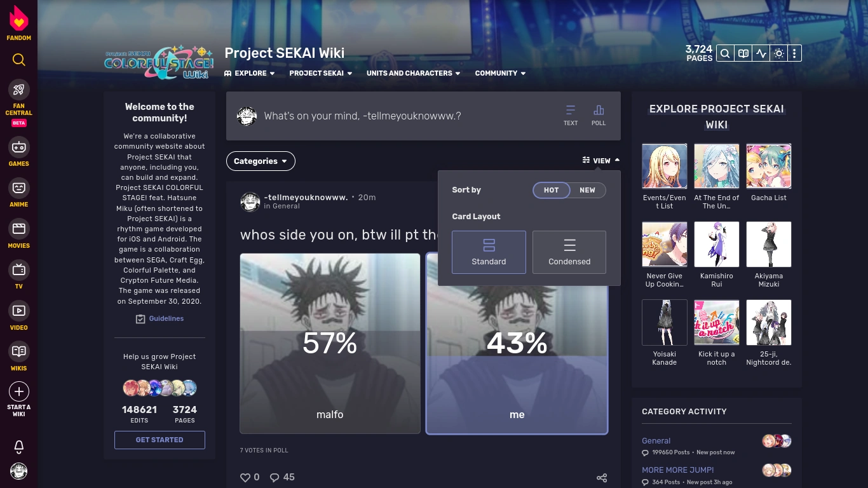Click the GET STARTED button
Viewport: 868px width, 488px height.
pos(159,440)
